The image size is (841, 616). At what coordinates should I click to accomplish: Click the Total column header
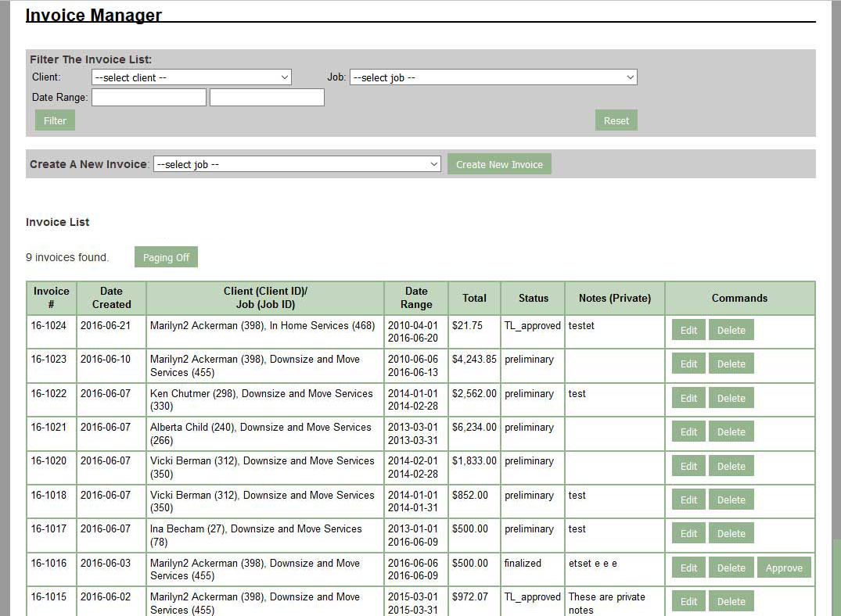click(475, 298)
